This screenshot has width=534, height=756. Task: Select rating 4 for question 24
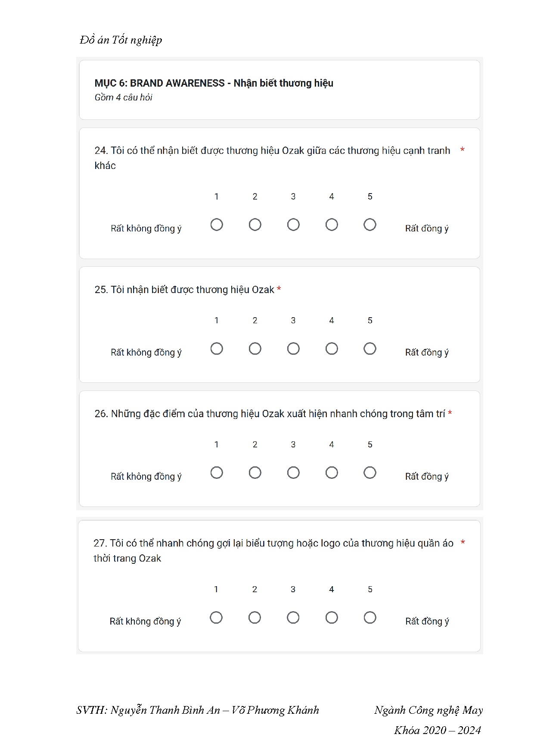pos(332,225)
